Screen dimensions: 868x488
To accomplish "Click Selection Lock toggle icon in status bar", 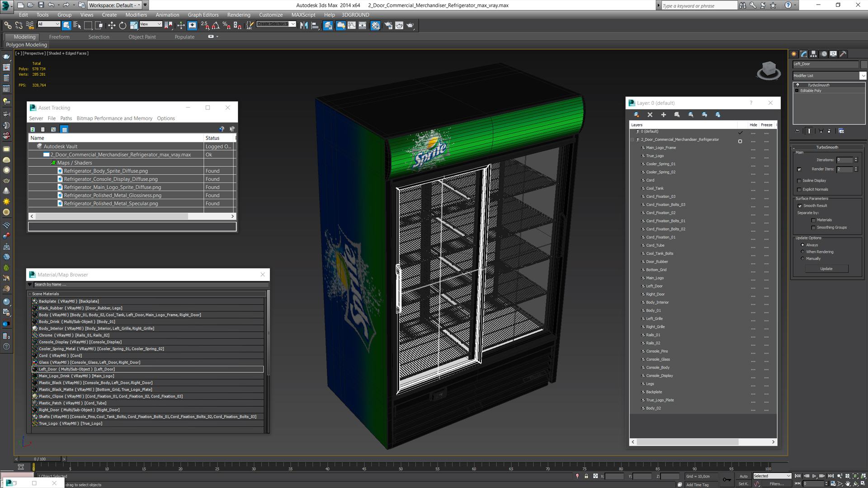I will pyautogui.click(x=586, y=476).
